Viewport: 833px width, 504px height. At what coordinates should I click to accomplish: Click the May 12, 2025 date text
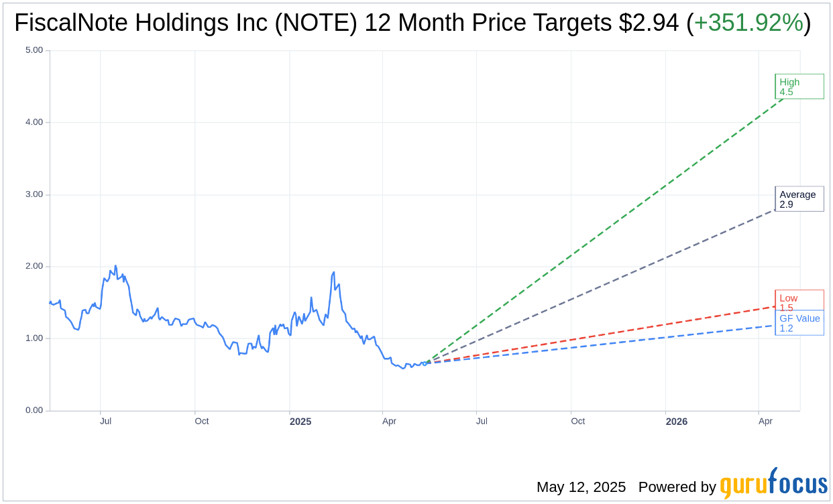[x=581, y=487]
